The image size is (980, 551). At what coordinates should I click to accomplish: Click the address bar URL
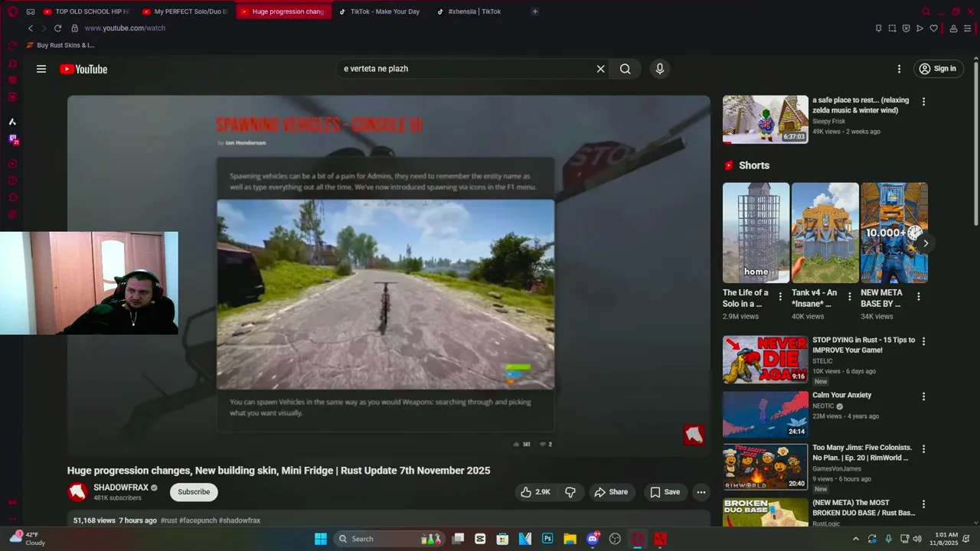click(125, 28)
